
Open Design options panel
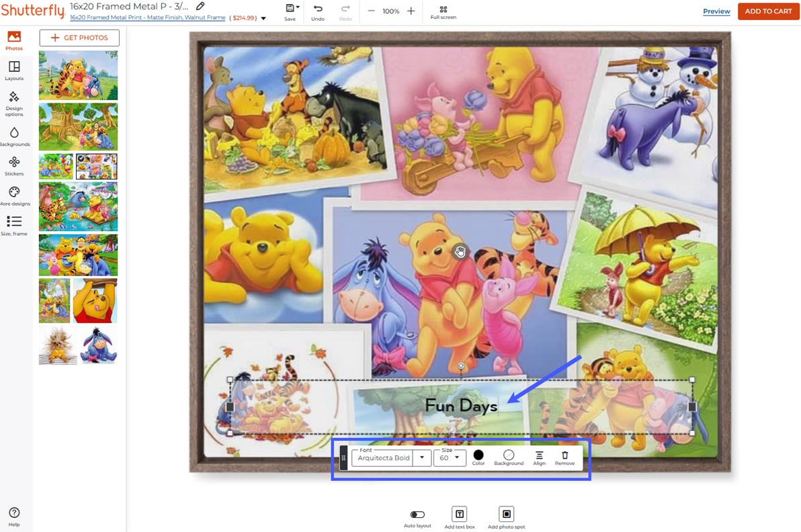click(x=14, y=103)
